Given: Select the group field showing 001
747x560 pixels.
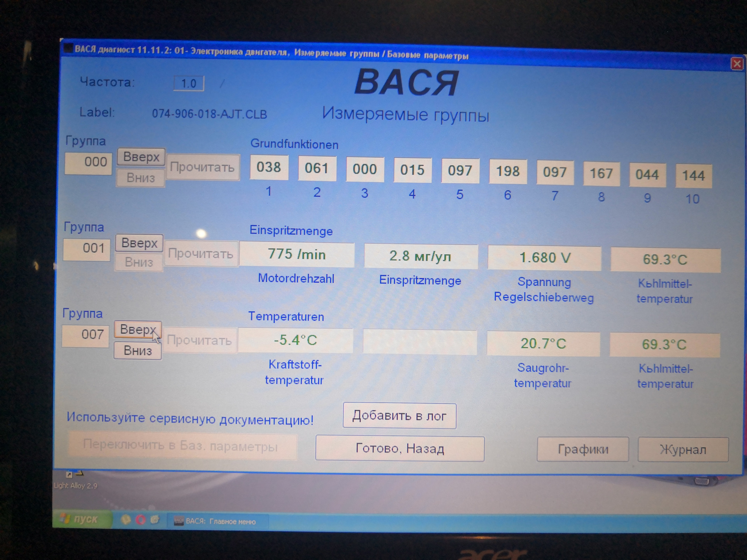Looking at the screenshot, I should (x=87, y=248).
